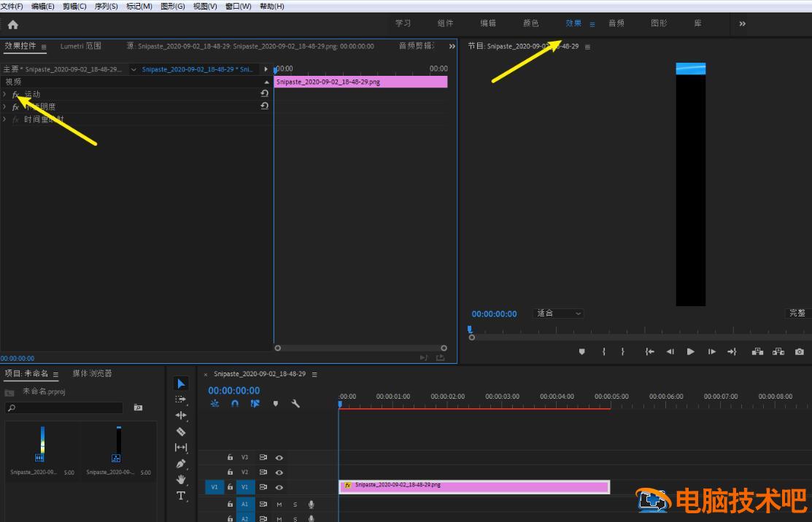Image resolution: width=812 pixels, height=522 pixels.
Task: Select the Pen tool
Action: [x=181, y=464]
